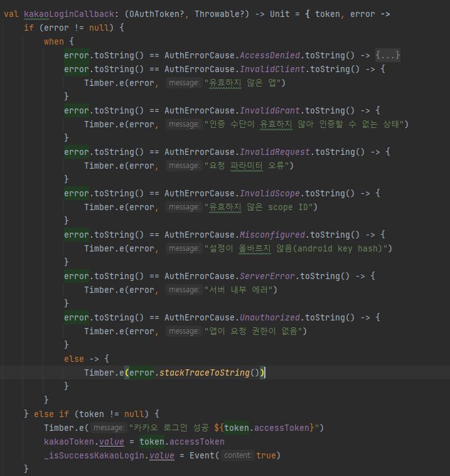450x476 pixels.
Task: Click accessToken on the kakaoToken.value assignment line
Action: tap(197, 442)
